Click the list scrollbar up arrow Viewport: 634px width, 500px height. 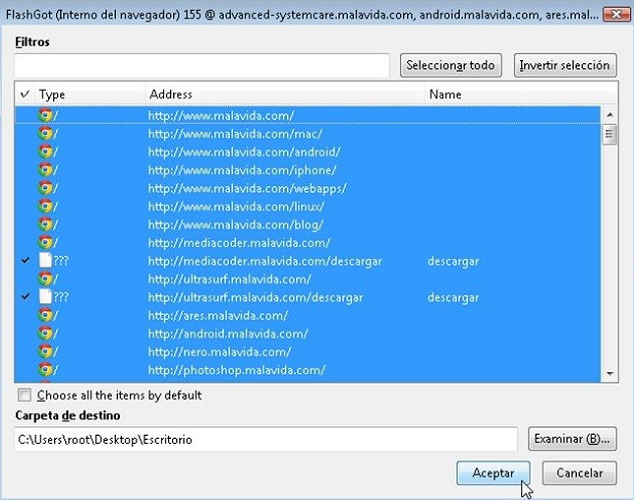click(x=610, y=115)
